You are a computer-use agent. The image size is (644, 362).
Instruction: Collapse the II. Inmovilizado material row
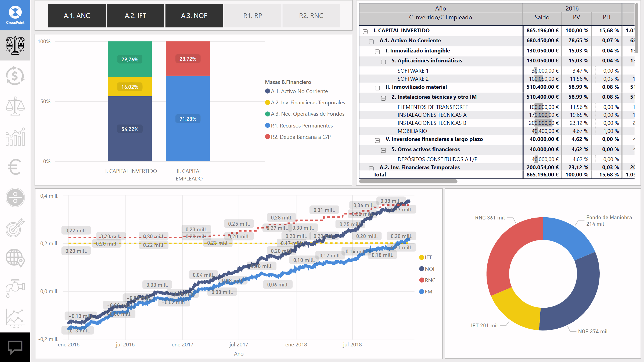(x=377, y=88)
